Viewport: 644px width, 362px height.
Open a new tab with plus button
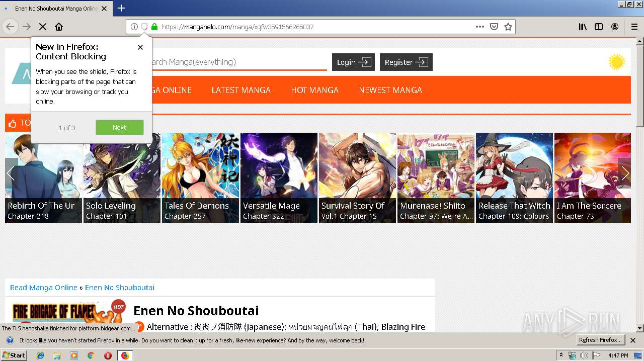[121, 8]
